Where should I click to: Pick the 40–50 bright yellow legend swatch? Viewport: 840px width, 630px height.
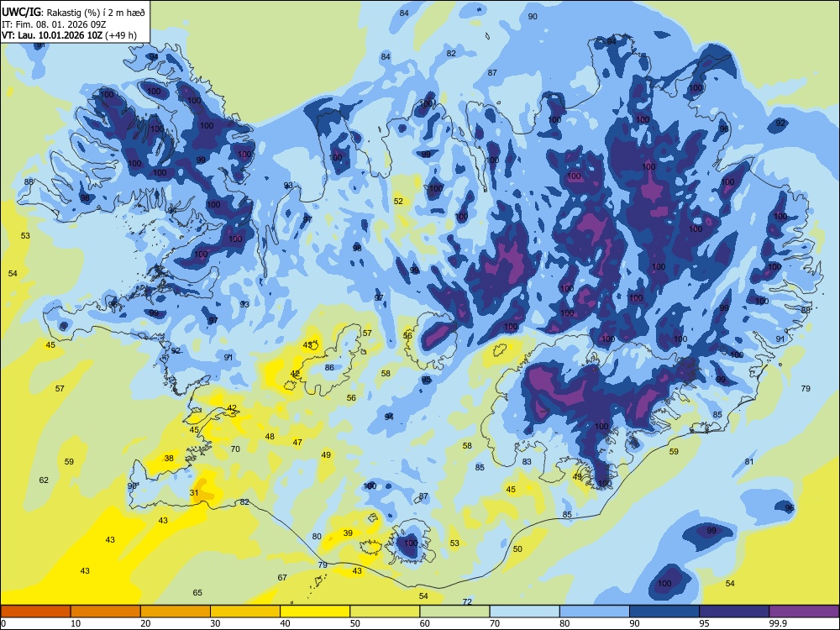(x=315, y=612)
